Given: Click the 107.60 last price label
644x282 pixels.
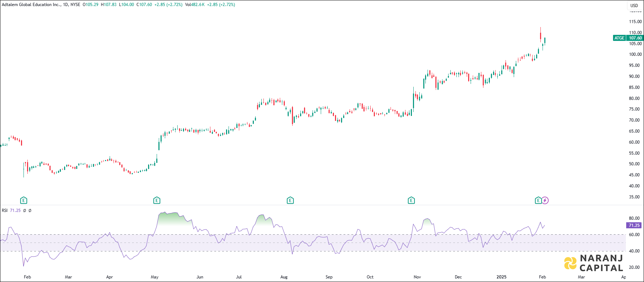Looking at the screenshot, I should 635,38.
